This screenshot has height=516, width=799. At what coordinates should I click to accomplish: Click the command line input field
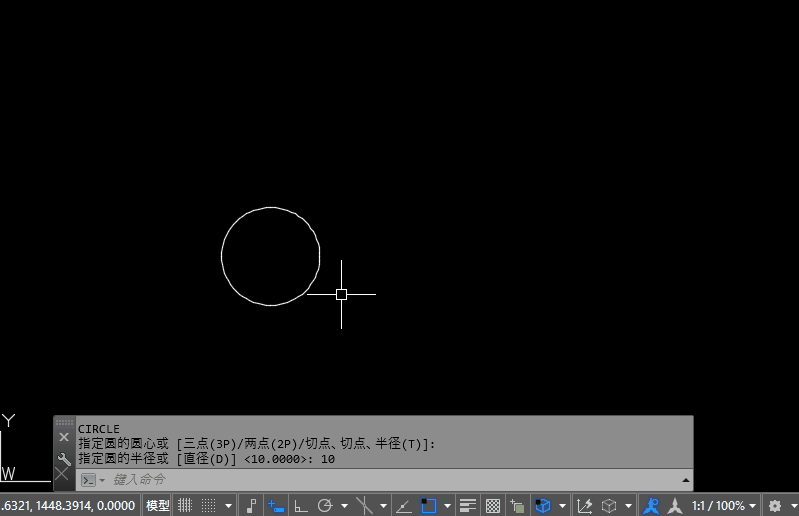[390, 480]
